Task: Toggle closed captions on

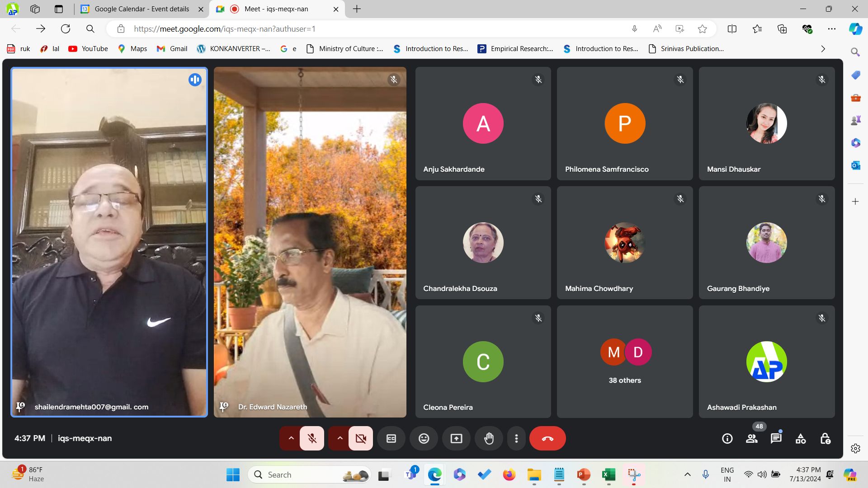Action: 391,438
